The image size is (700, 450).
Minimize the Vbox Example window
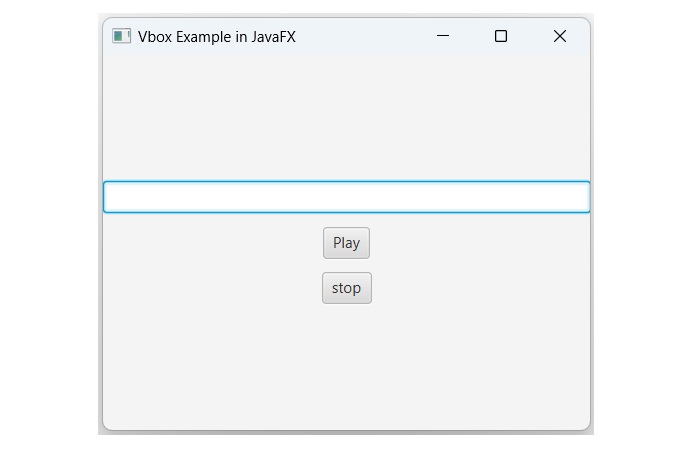(x=443, y=37)
